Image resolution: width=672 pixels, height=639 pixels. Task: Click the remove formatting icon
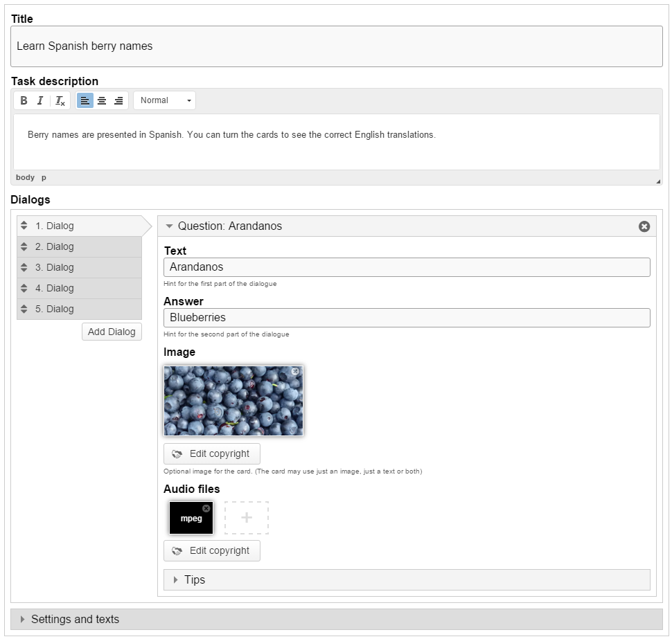[x=60, y=100]
